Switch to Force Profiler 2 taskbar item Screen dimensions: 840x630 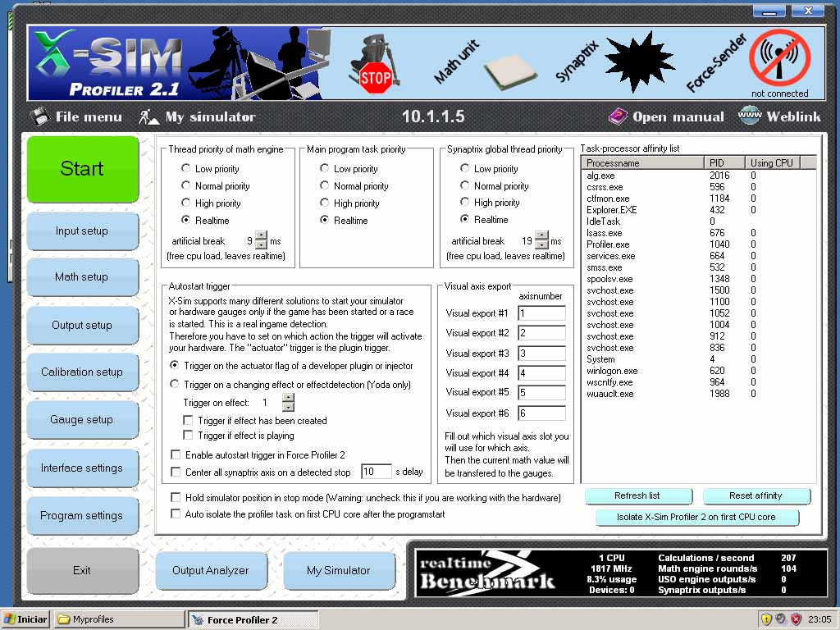pos(253,620)
